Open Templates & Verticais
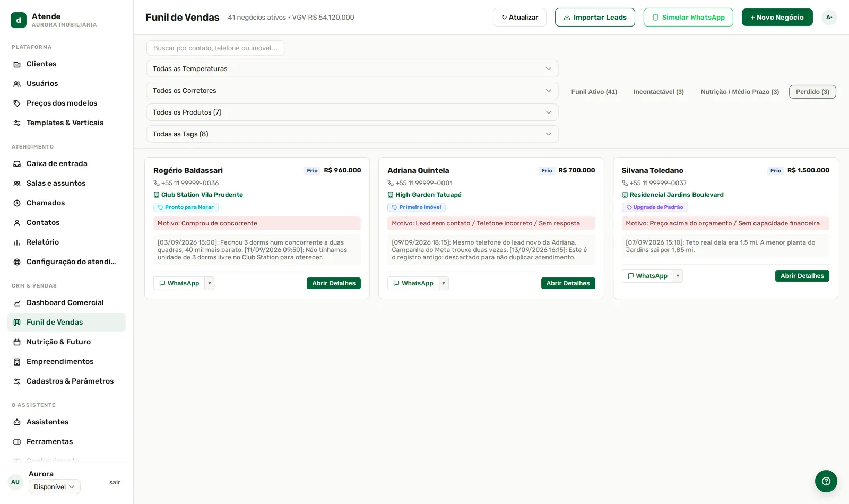This screenshot has width=849, height=504. (x=66, y=123)
